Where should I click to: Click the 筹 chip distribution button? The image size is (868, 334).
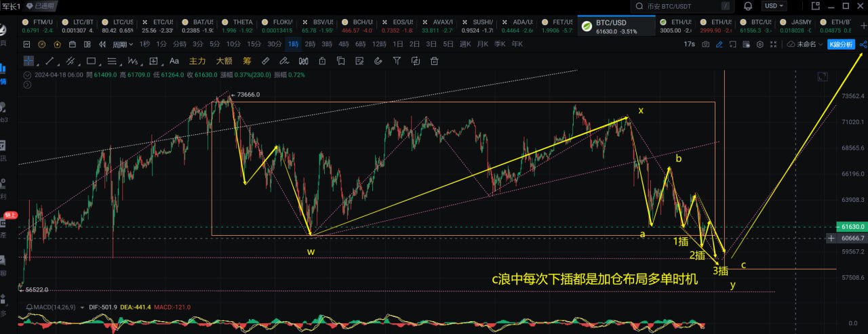pyautogui.click(x=247, y=60)
